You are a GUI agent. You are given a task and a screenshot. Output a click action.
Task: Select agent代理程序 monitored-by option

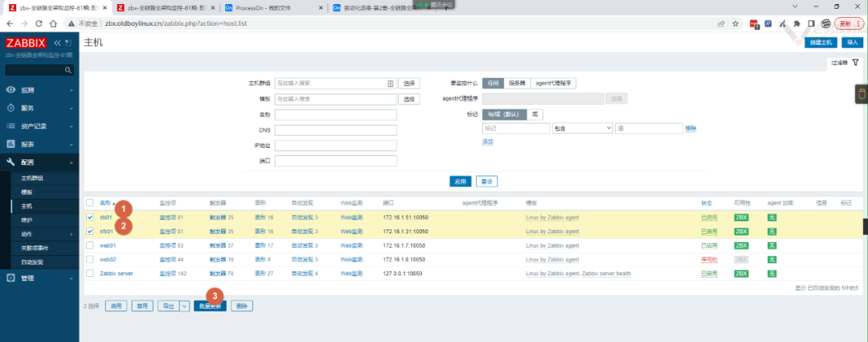point(554,83)
